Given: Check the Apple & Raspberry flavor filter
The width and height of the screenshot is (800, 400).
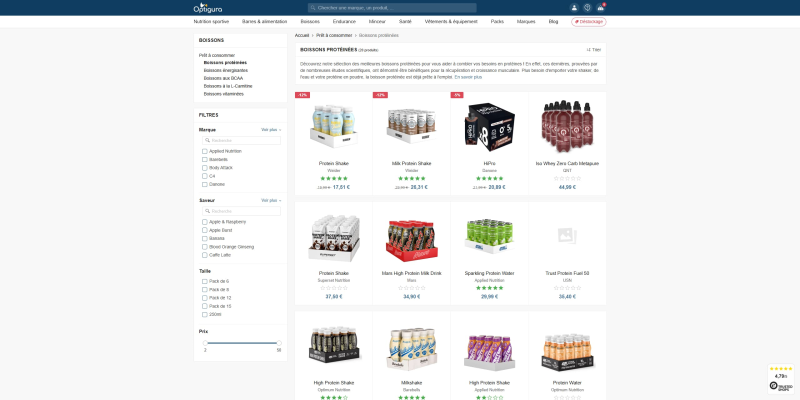Looking at the screenshot, I should pyautogui.click(x=205, y=222).
